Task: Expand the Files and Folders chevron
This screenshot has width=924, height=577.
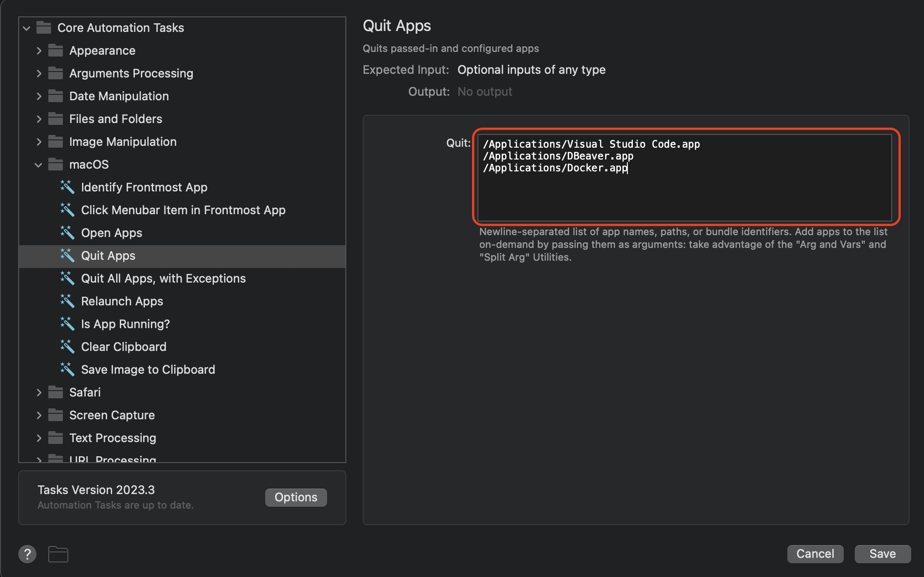Action: pos(39,119)
